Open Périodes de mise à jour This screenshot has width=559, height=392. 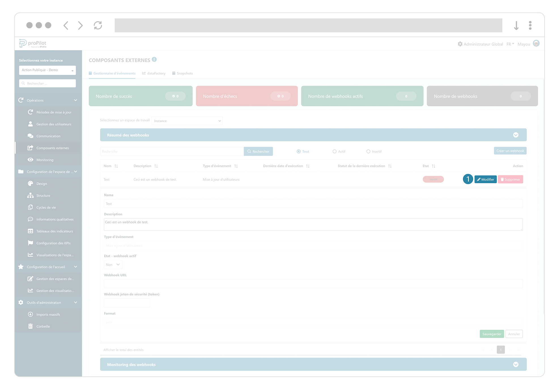pyautogui.click(x=54, y=112)
